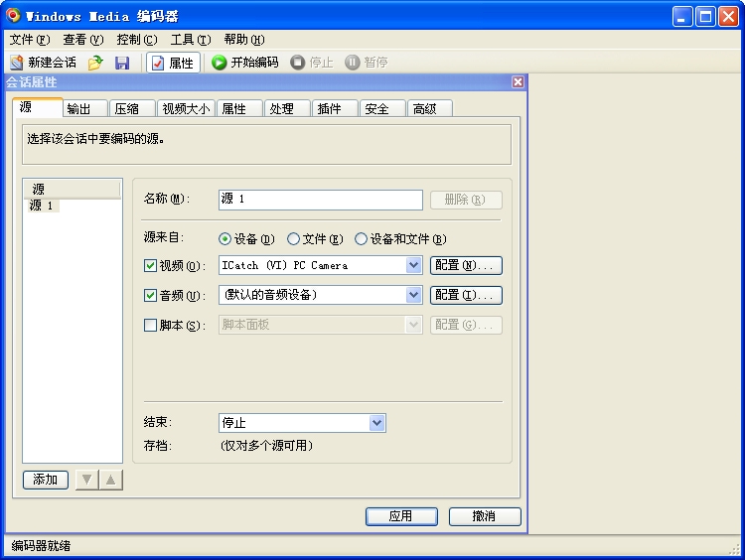Move source up with the up arrow button
The image size is (745, 560).
point(110,480)
